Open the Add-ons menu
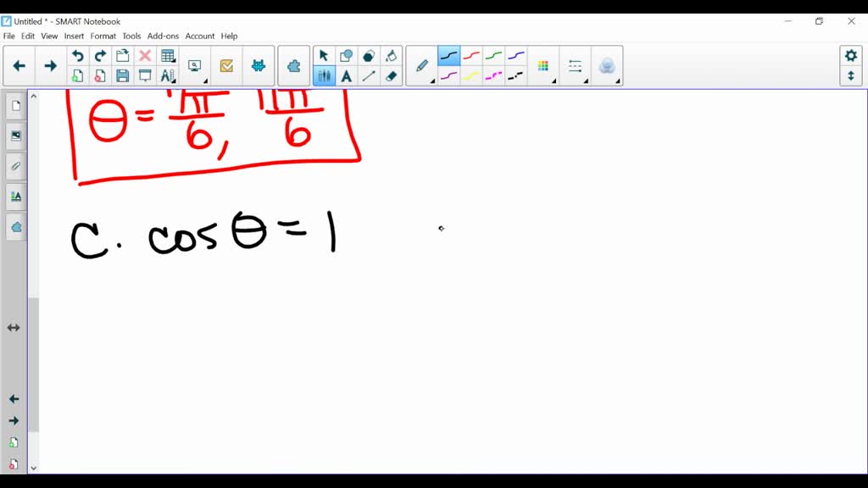Image resolution: width=868 pixels, height=488 pixels. click(x=163, y=36)
